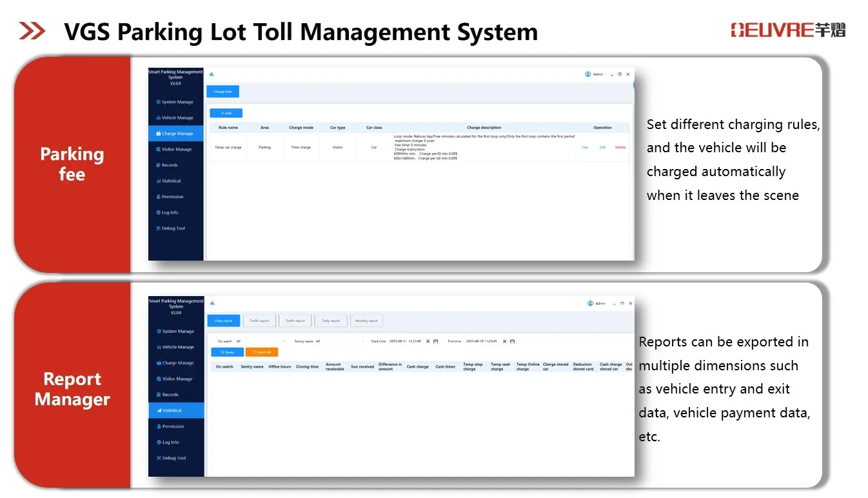Click System Manage gear icon in the Duty report window

pyautogui.click(x=159, y=332)
